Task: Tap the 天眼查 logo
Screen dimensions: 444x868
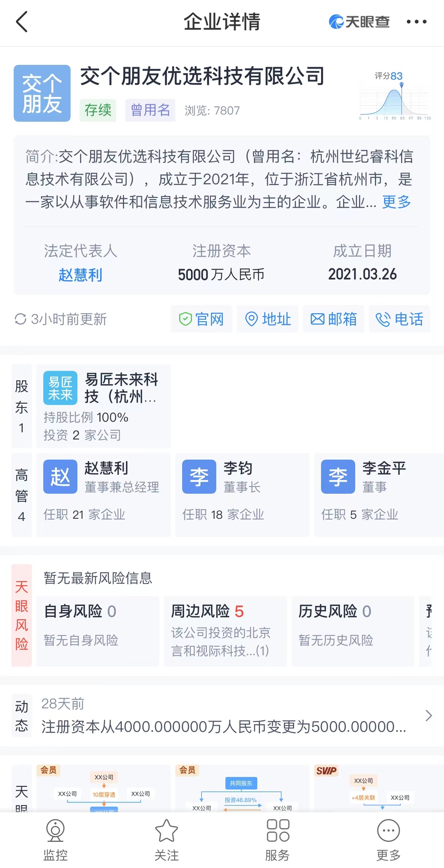Action: point(359,22)
